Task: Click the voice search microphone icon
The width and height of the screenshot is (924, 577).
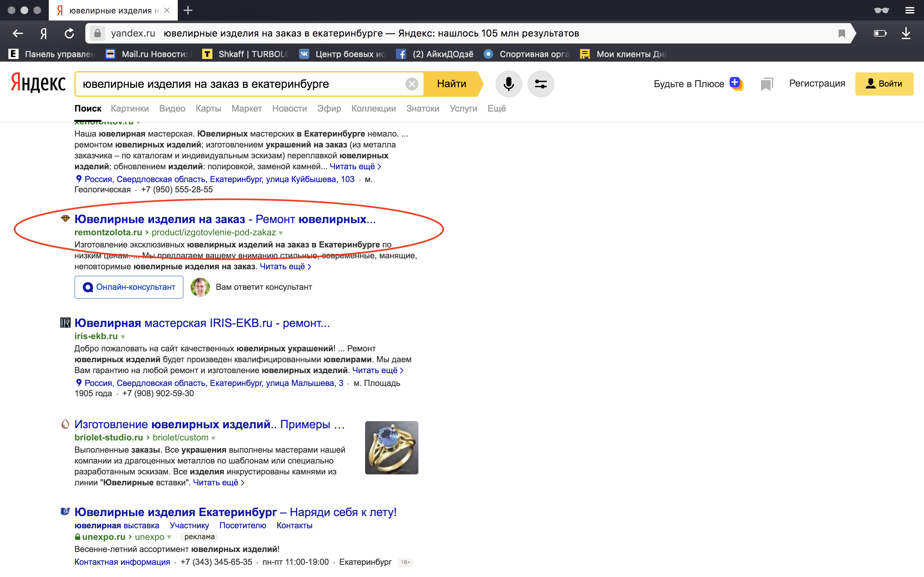Action: pyautogui.click(x=508, y=84)
